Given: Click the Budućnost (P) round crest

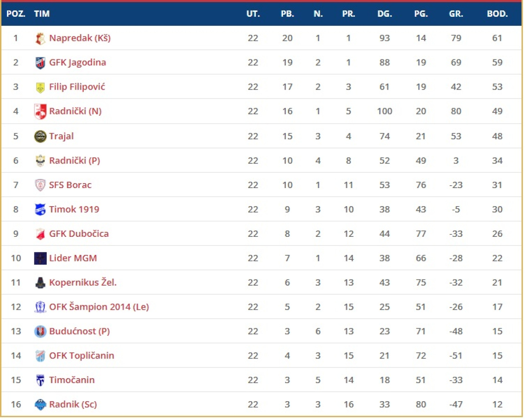Looking at the screenshot, I should [40, 331].
